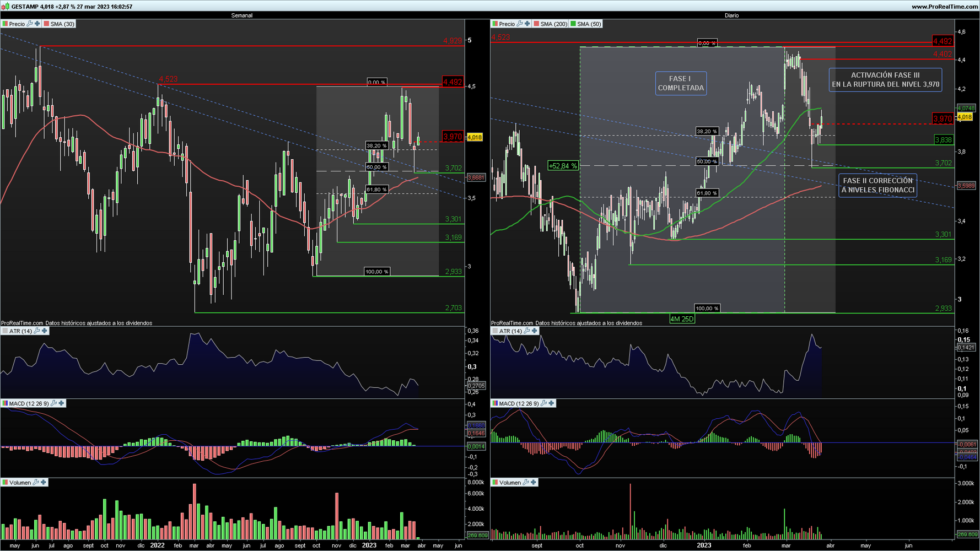Screen dimensions: 980x551
Task: Select the FASE I COMPLETADA annotation box
Action: 681,83
